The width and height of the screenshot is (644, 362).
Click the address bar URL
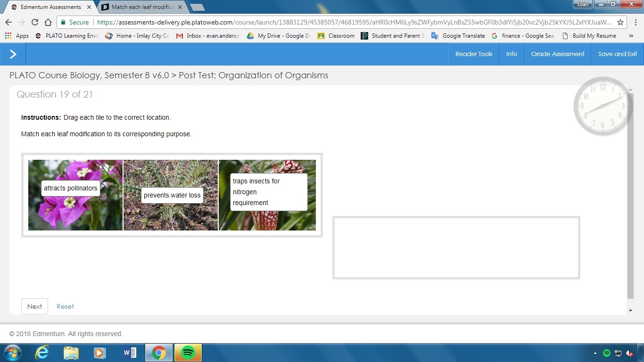[354, 22]
